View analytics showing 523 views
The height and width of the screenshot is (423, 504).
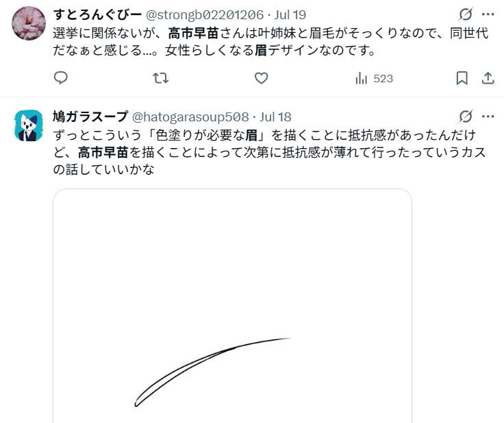tap(374, 78)
